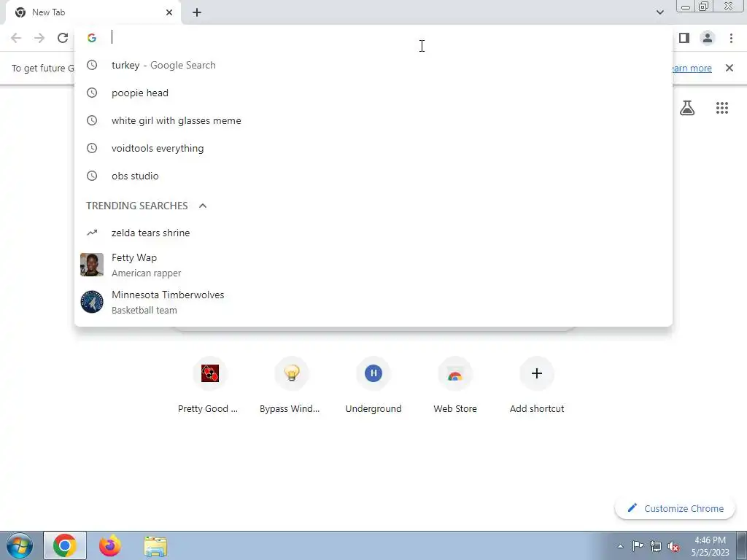Click the Action Center flag icon
This screenshot has width=747, height=560.
tap(638, 546)
